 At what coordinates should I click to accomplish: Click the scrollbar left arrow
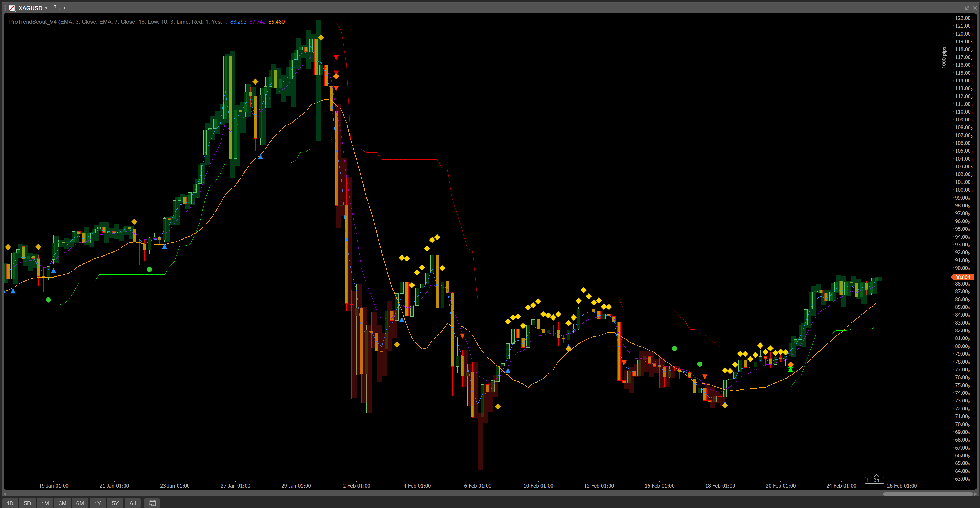click(x=5, y=494)
